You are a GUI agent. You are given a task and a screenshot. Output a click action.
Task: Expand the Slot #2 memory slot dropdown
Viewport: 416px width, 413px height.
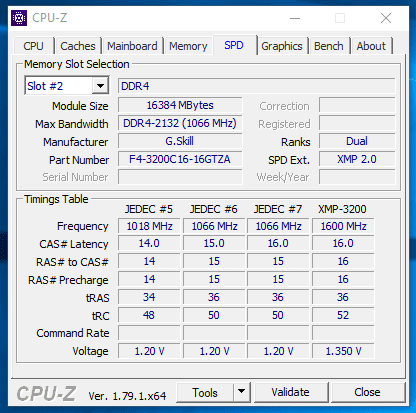(100, 86)
